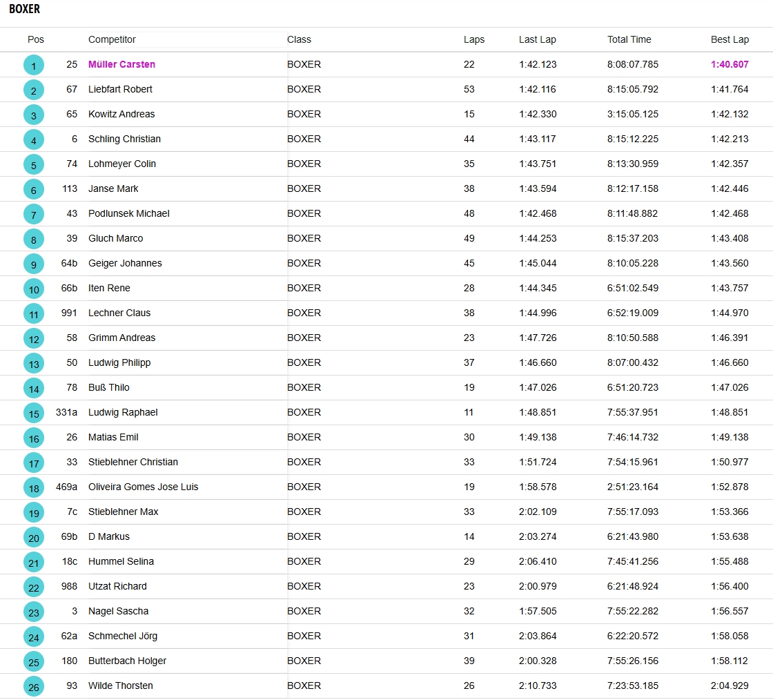773x700 pixels.
Task: Click the Best Lap column header
Action: tap(730, 39)
